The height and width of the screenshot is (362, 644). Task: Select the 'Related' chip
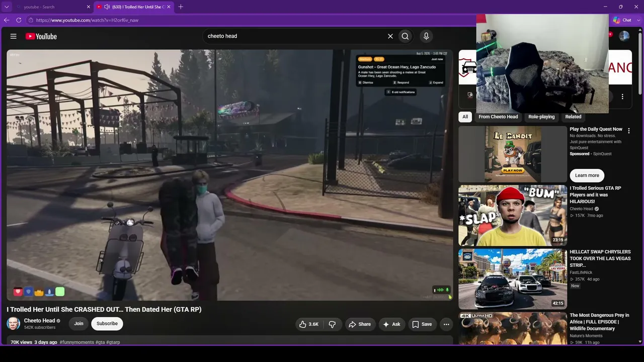click(573, 117)
